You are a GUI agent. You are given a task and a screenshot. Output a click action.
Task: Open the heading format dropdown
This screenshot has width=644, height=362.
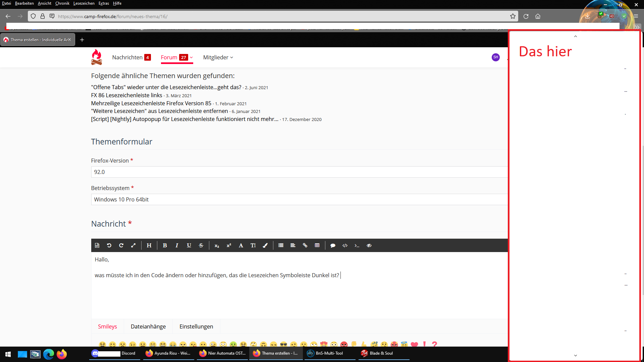tap(149, 245)
